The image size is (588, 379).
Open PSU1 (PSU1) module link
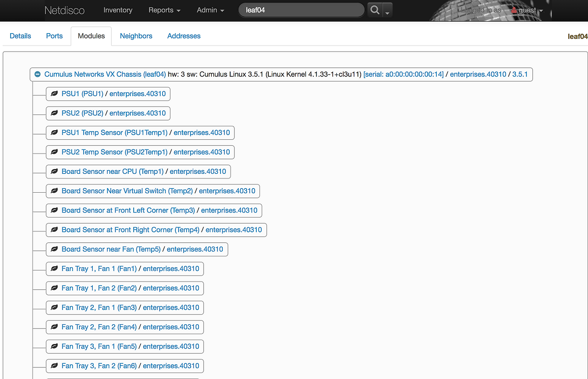coord(83,94)
